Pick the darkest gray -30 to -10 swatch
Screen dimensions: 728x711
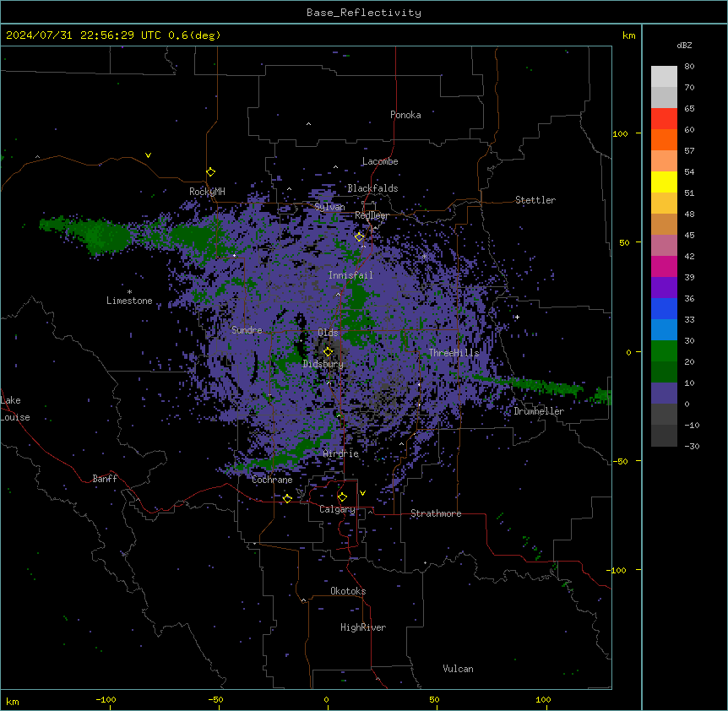click(x=664, y=436)
